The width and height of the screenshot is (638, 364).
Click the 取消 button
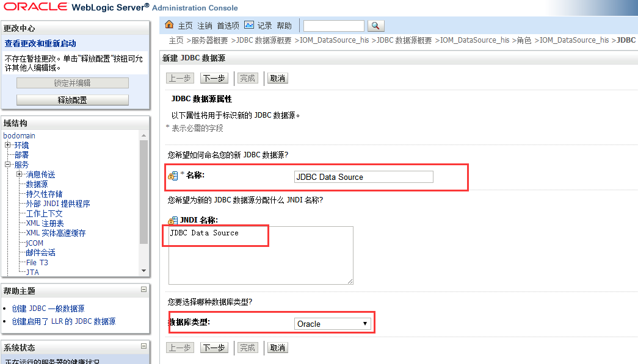[x=277, y=78]
